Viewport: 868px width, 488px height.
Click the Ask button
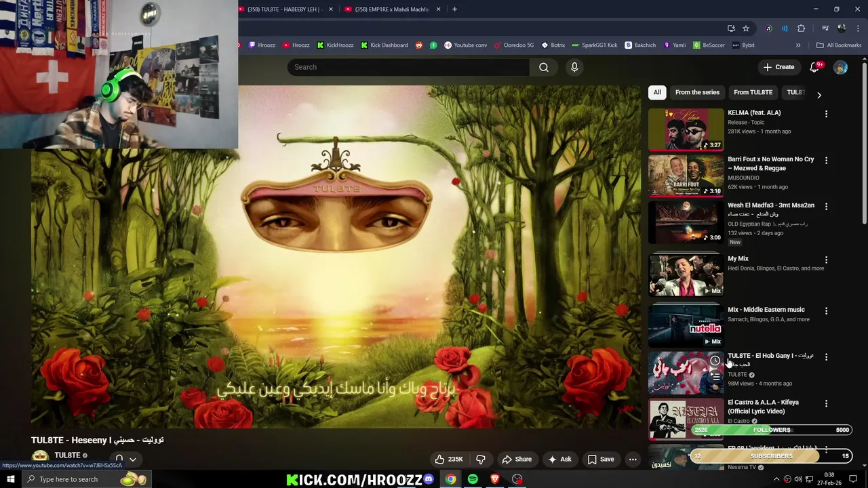[x=559, y=459]
